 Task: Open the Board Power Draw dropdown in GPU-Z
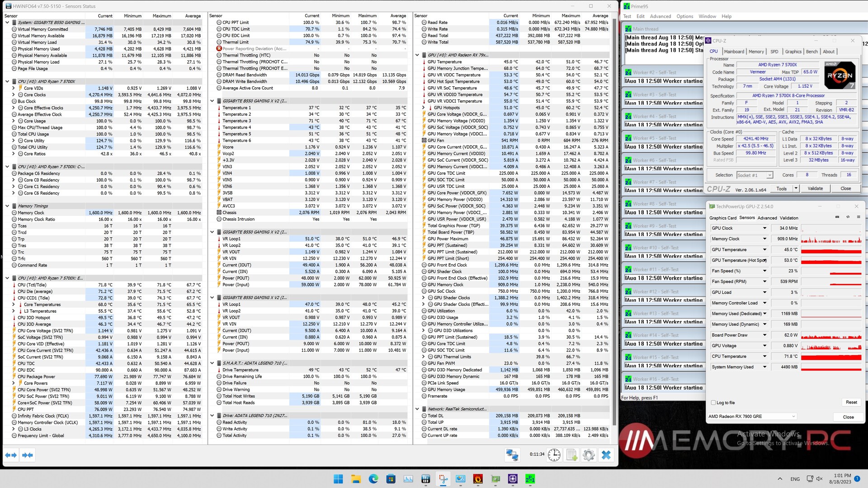pos(765,335)
